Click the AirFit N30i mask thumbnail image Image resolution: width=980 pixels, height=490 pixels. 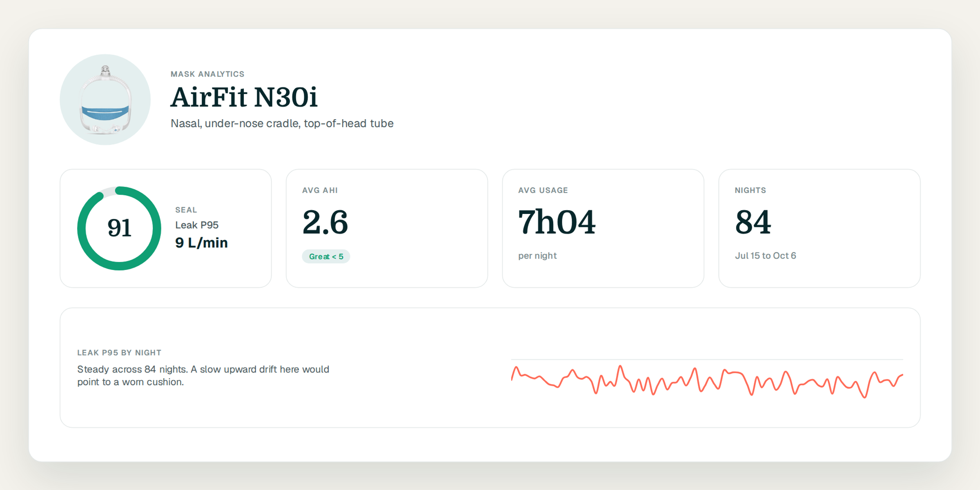point(105,100)
